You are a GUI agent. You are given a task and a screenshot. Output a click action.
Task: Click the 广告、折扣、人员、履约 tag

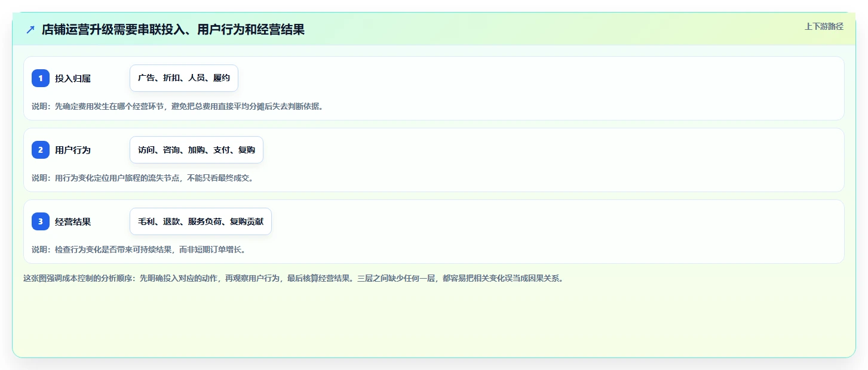pyautogui.click(x=184, y=78)
